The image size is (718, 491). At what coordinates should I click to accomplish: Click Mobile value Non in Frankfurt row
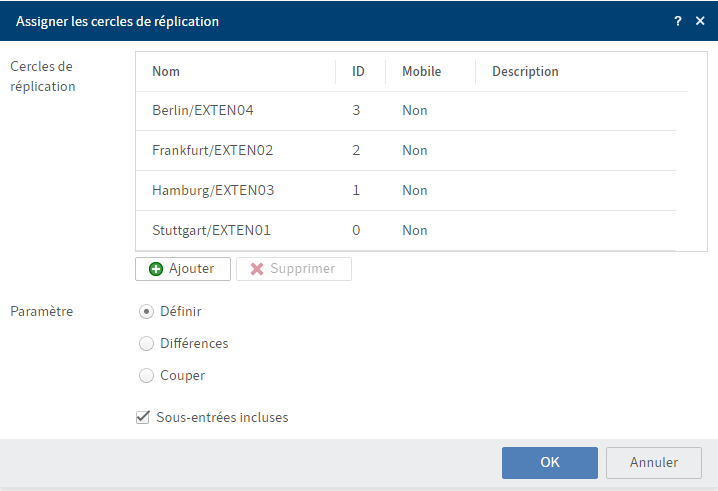click(415, 150)
